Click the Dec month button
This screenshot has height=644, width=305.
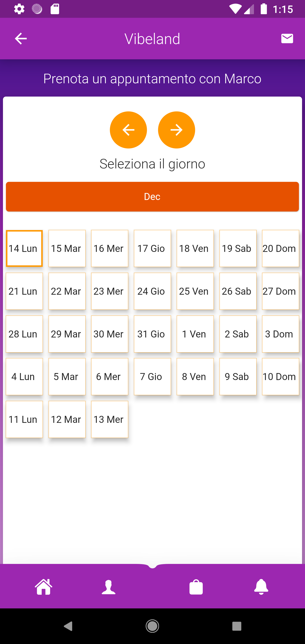pos(152,197)
